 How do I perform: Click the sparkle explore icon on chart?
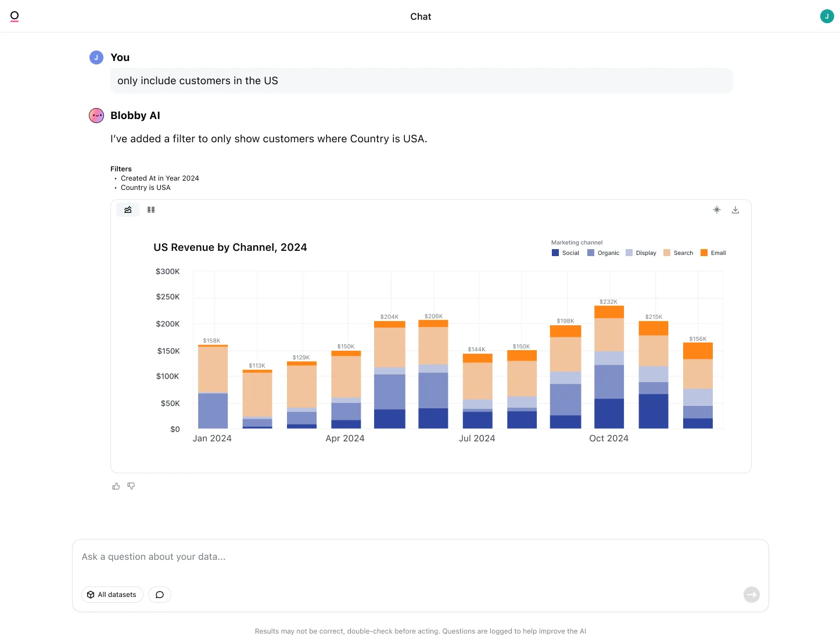click(x=717, y=210)
